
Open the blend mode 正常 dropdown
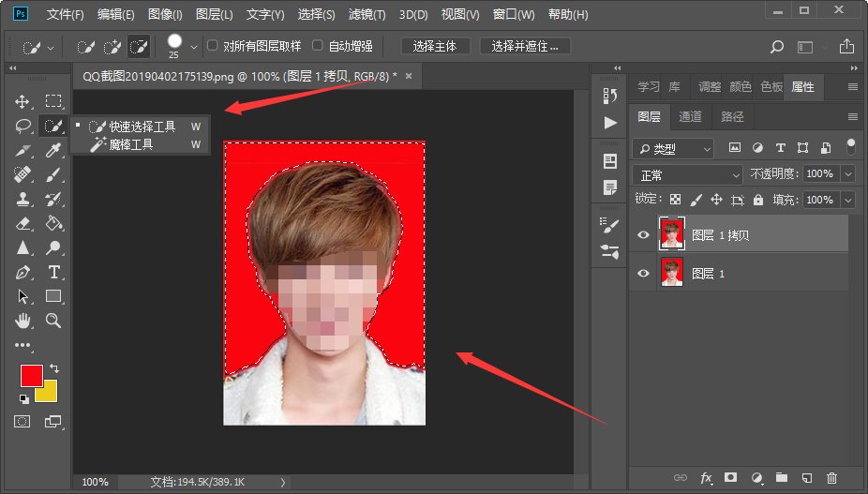pos(687,175)
